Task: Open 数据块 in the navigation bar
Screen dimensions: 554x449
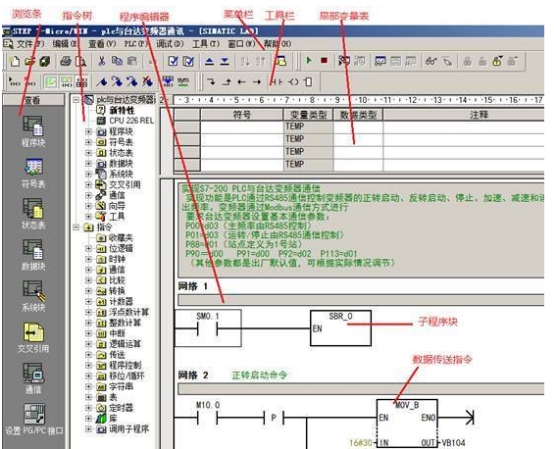Action: pyautogui.click(x=33, y=255)
